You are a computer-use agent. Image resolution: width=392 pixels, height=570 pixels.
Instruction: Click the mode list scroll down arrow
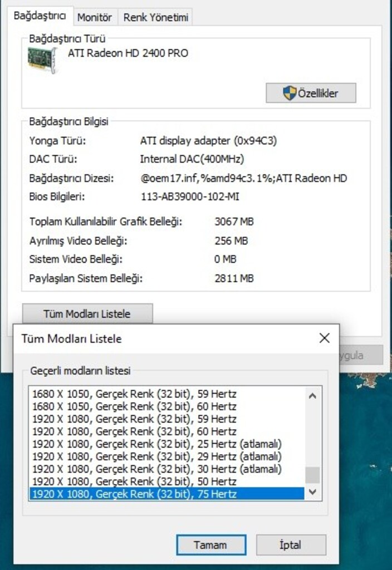coord(312,492)
